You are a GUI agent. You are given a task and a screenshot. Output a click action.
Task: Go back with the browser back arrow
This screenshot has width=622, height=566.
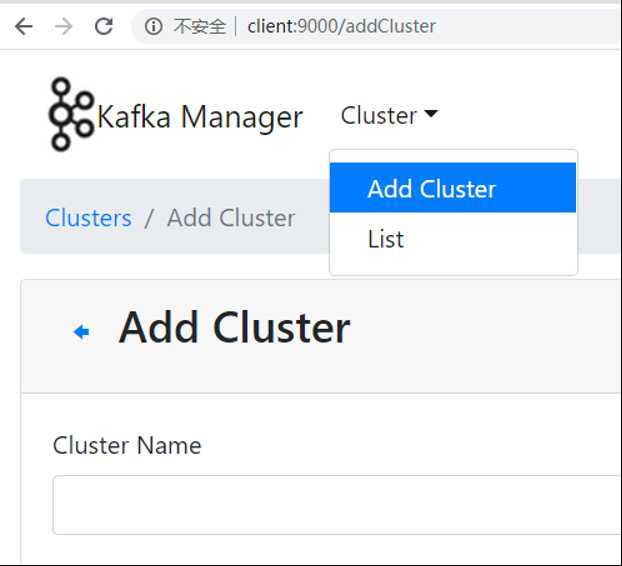[23, 27]
